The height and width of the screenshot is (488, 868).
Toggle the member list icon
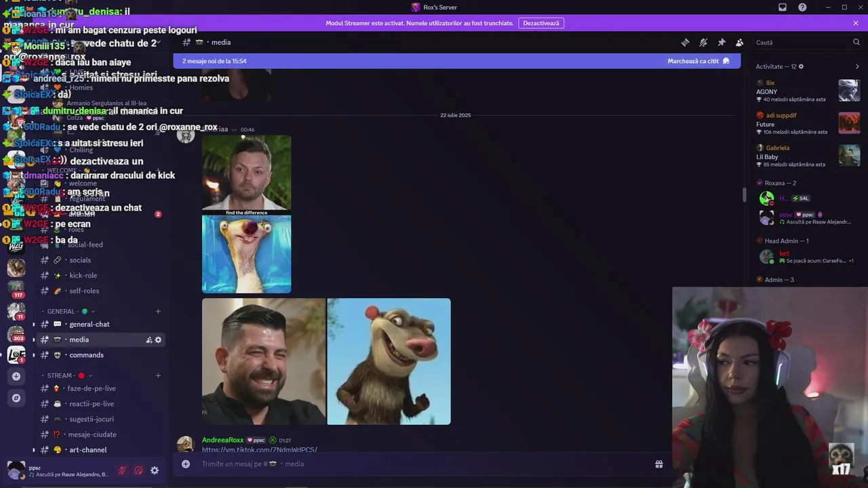click(740, 42)
